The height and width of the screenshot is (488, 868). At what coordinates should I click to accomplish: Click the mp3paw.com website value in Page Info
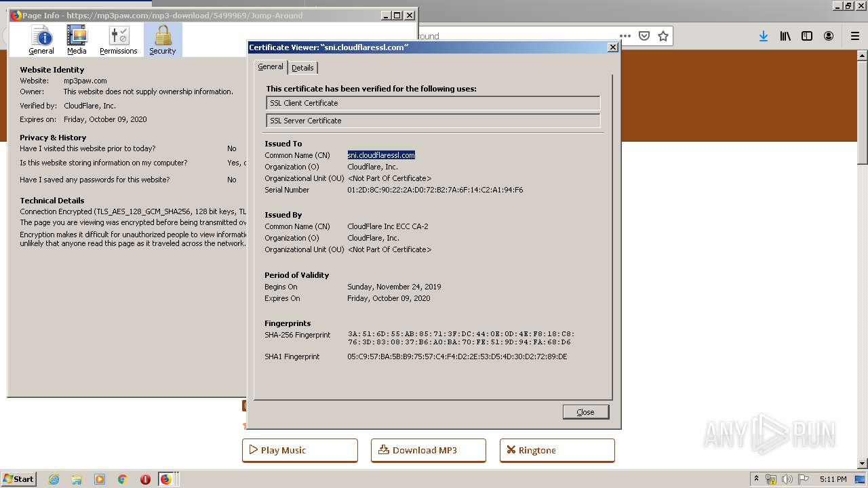pos(85,81)
